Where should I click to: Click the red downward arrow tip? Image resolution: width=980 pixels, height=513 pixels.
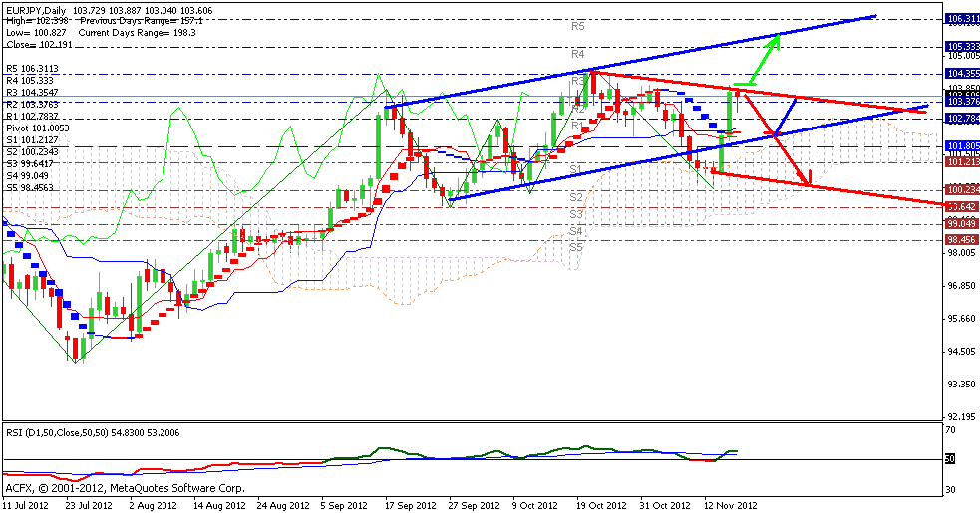click(808, 182)
